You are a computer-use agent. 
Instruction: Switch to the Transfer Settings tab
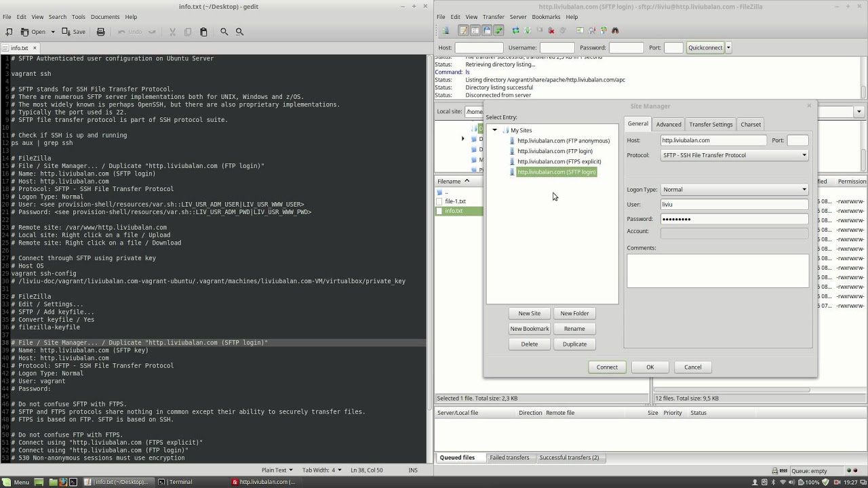click(x=711, y=124)
